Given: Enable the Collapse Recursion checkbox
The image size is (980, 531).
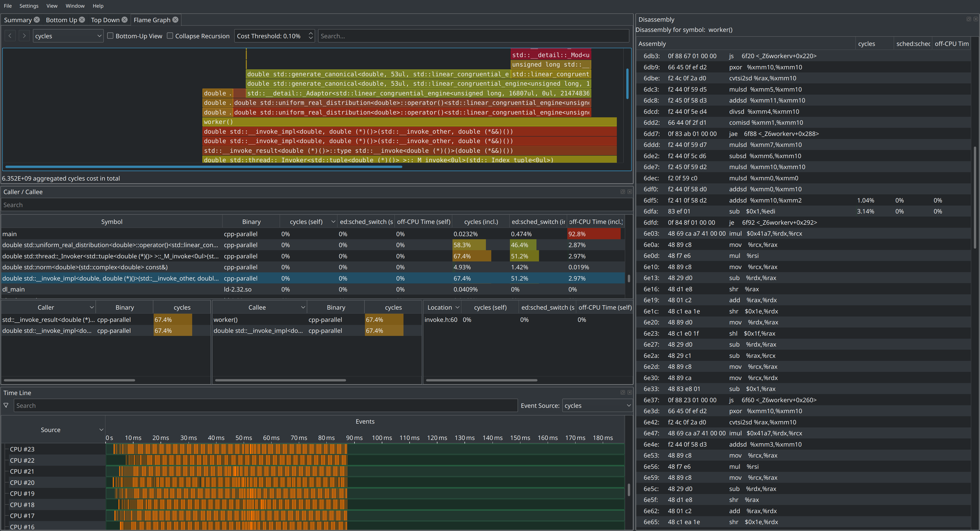Looking at the screenshot, I should (170, 36).
